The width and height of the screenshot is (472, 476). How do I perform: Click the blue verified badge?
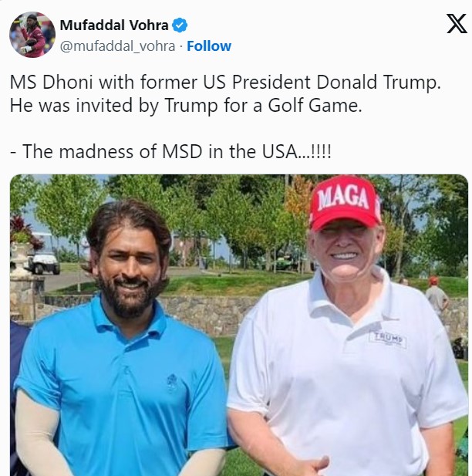pyautogui.click(x=180, y=25)
